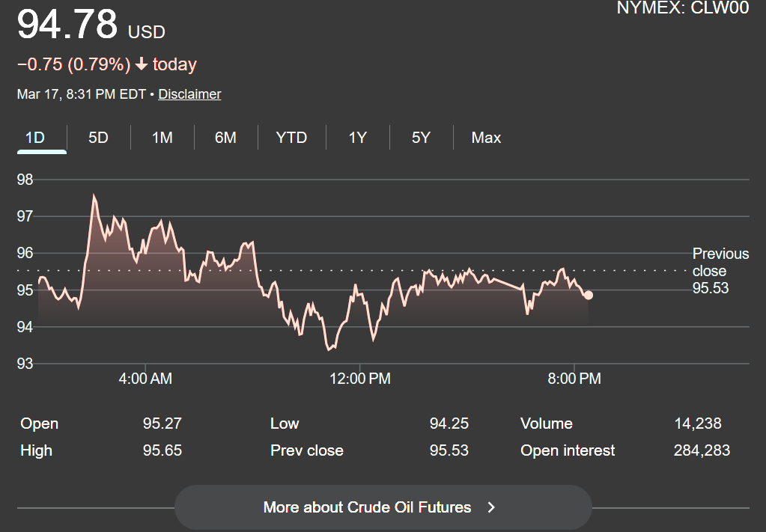Screen dimensions: 766x532
Task: Select the 1Y time range
Action: click(358, 138)
